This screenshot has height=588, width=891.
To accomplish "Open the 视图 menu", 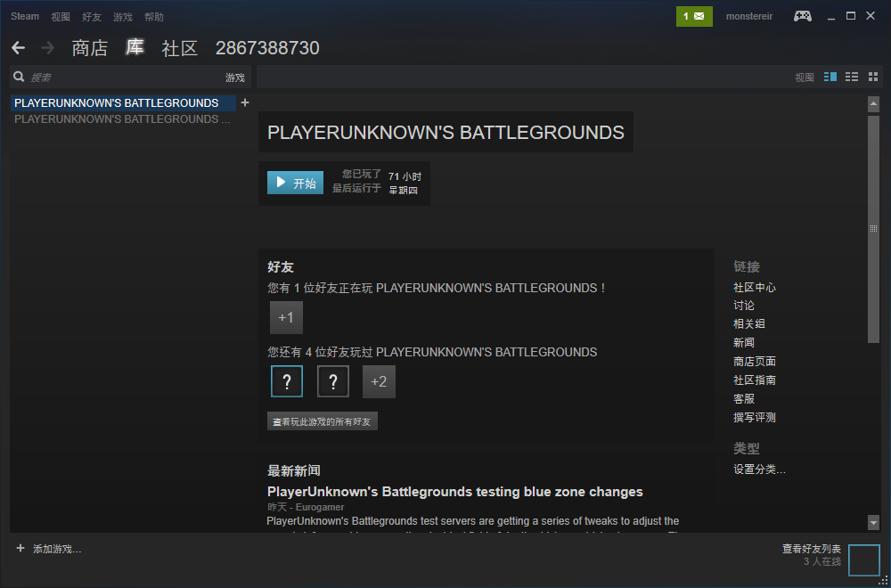I will (x=61, y=17).
